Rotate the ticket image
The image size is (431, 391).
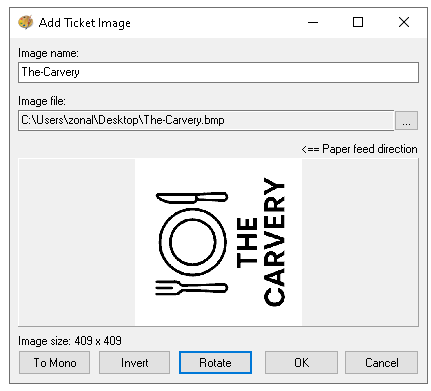click(x=215, y=362)
